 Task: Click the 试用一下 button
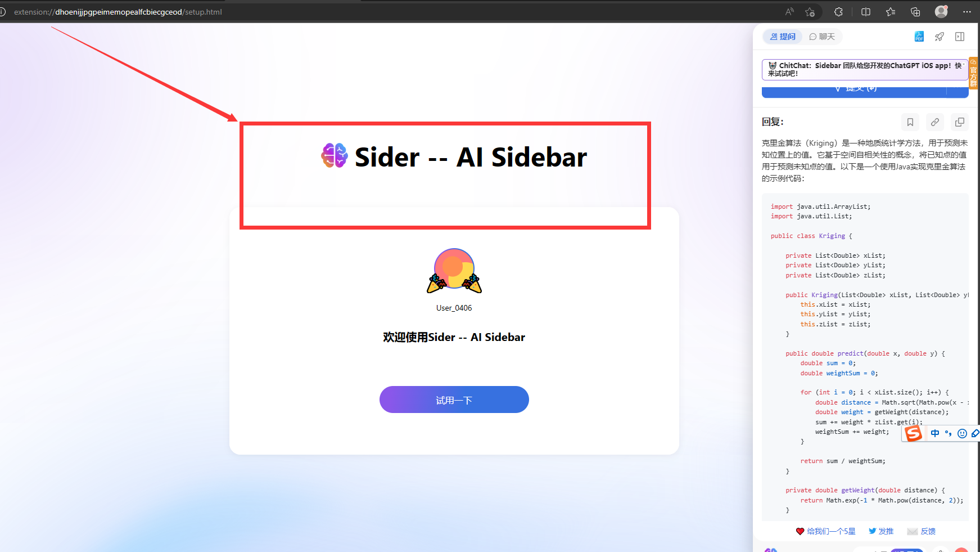click(454, 400)
